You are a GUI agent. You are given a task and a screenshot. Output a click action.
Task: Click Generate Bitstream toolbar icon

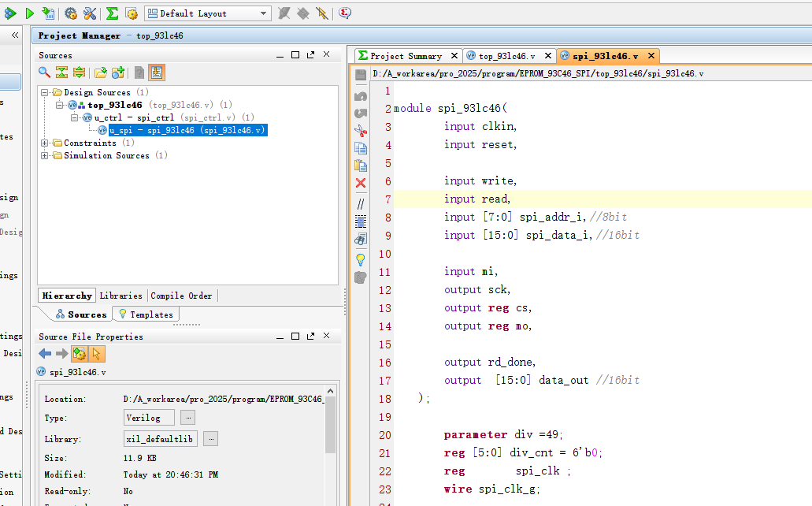click(x=48, y=13)
